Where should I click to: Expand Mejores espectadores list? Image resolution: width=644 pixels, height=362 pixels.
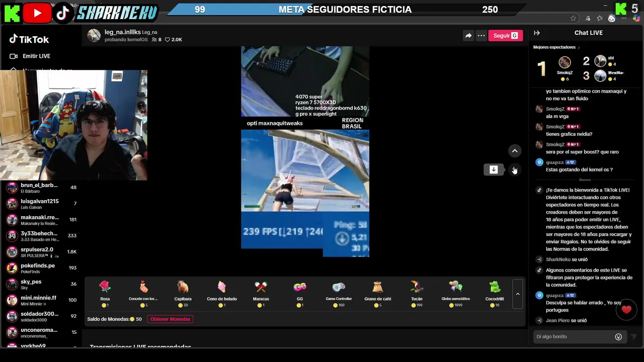coord(556,47)
